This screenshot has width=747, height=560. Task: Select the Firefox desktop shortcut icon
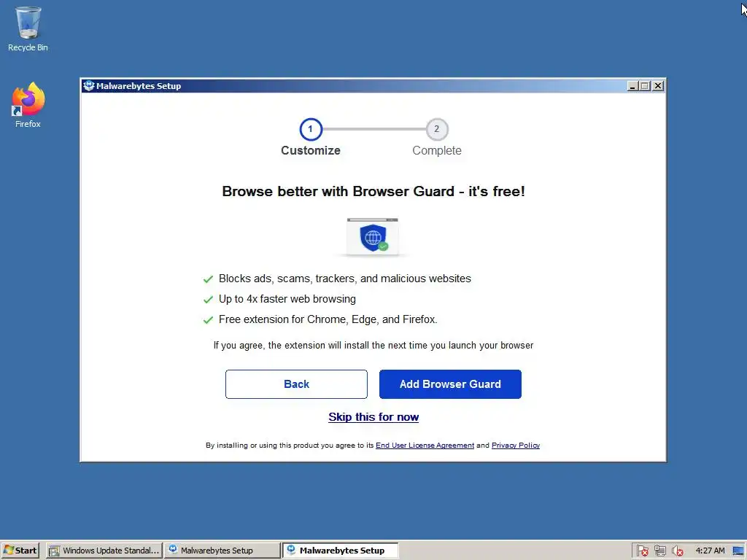[28, 105]
